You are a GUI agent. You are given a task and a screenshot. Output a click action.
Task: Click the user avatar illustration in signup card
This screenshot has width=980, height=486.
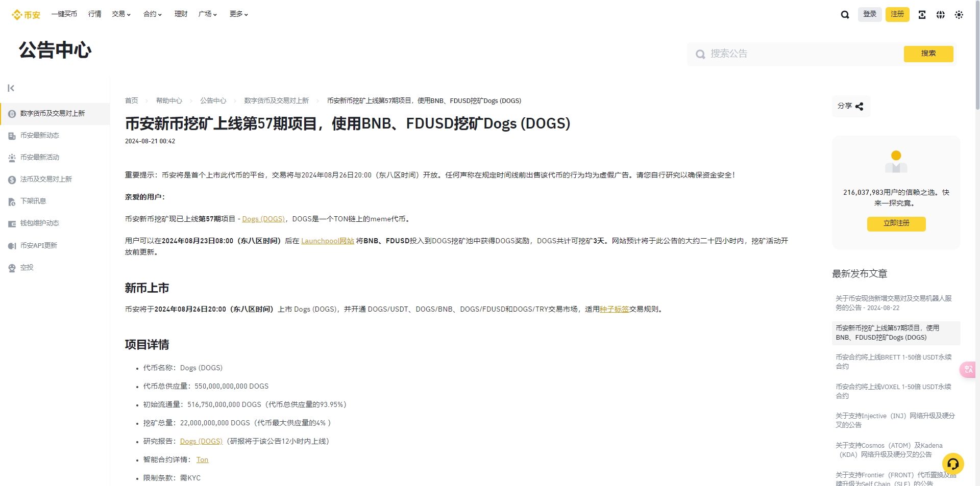coord(896,162)
